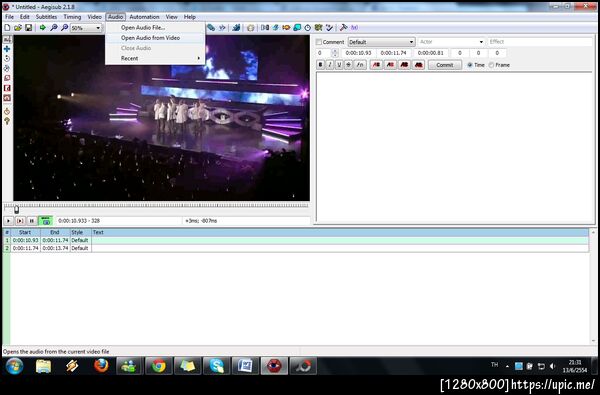Choose Open Audio from Video
600x395 pixels.
(155, 38)
